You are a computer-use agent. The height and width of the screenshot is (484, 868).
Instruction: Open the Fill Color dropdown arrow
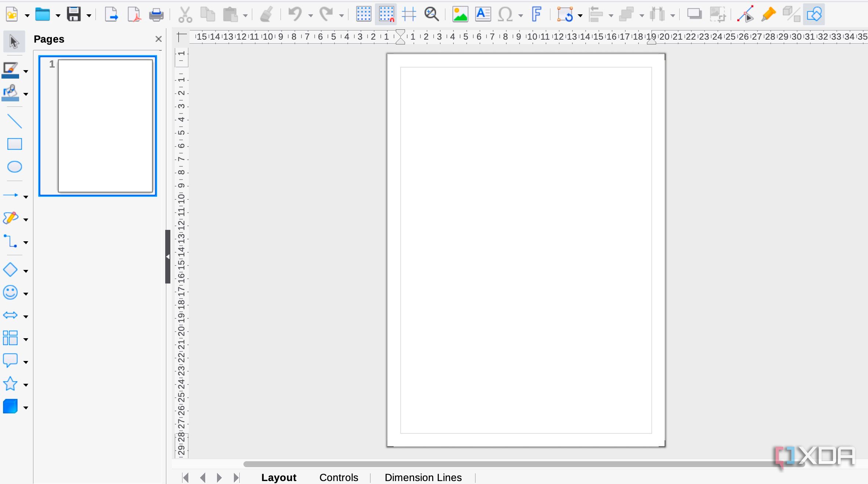[26, 94]
